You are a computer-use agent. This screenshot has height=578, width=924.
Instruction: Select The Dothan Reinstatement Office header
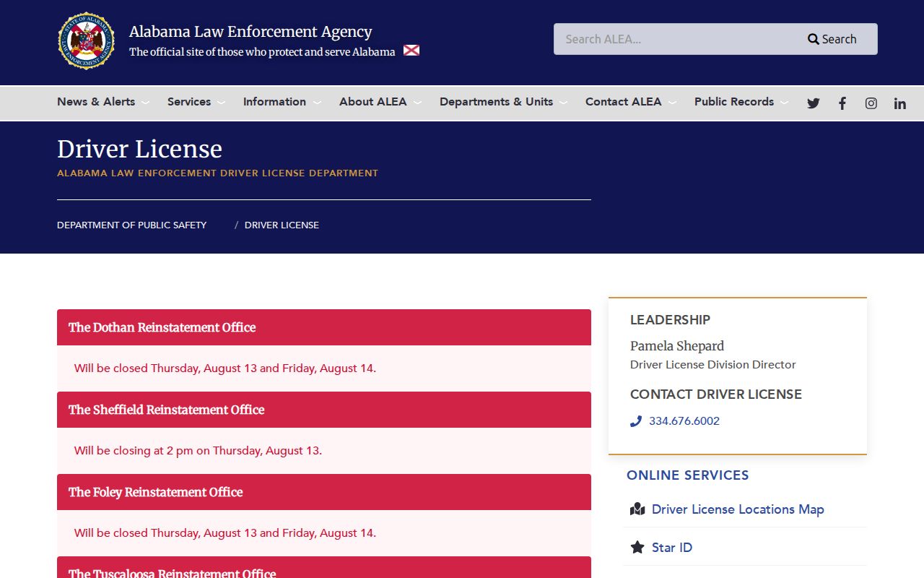(324, 327)
